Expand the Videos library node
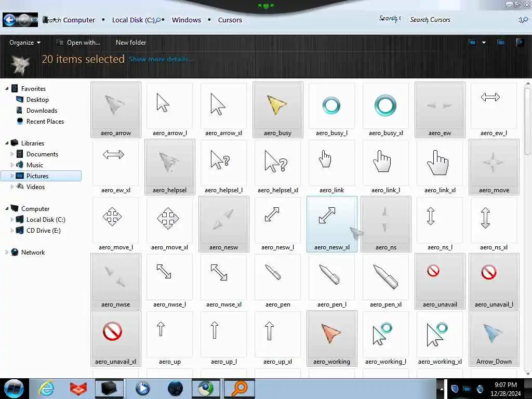 [12, 187]
